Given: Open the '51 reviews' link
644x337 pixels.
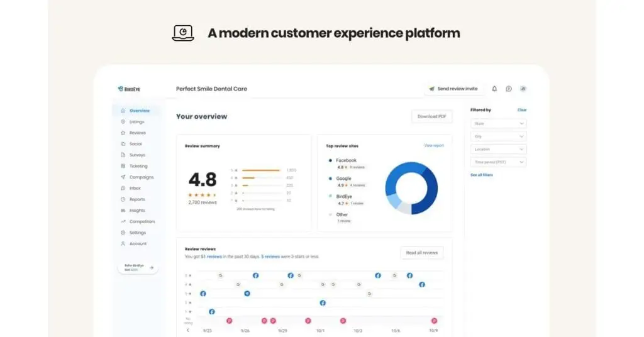Looking at the screenshot, I should click(211, 257).
